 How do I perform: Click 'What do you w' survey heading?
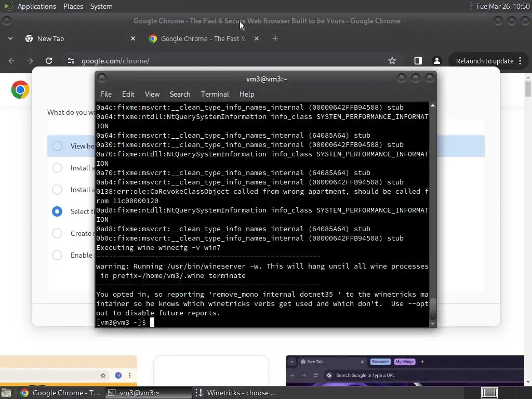[x=71, y=112]
